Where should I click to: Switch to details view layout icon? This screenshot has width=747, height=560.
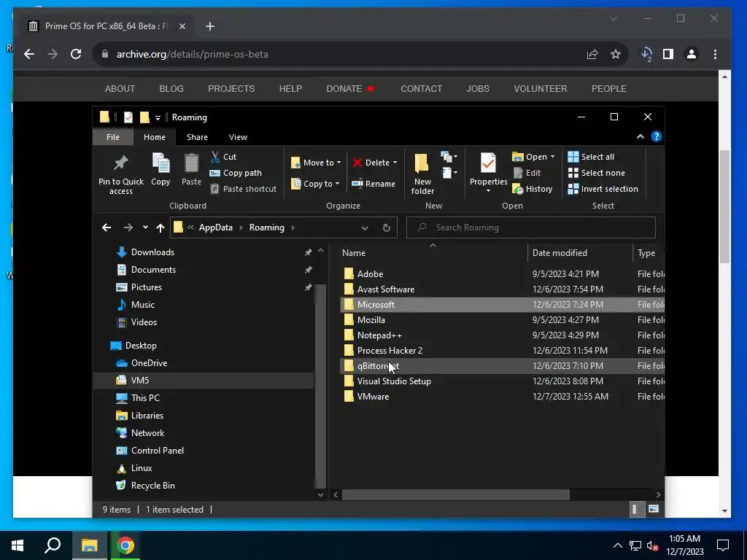(635, 509)
